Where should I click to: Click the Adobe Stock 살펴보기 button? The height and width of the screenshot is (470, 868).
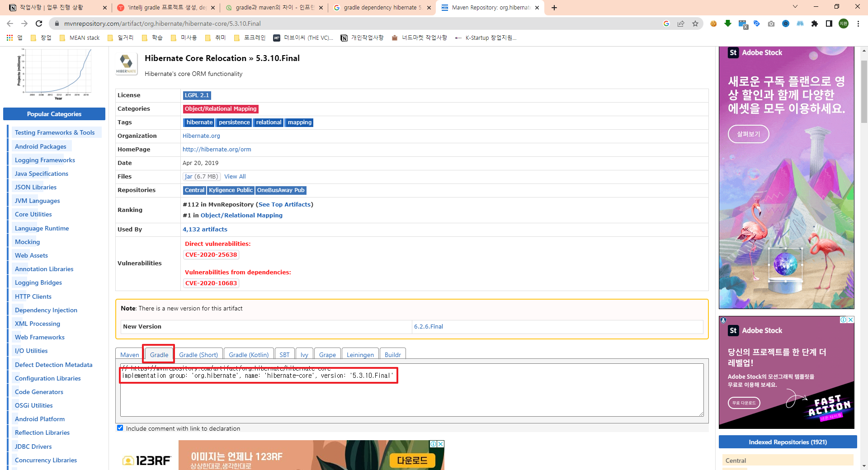[749, 134]
